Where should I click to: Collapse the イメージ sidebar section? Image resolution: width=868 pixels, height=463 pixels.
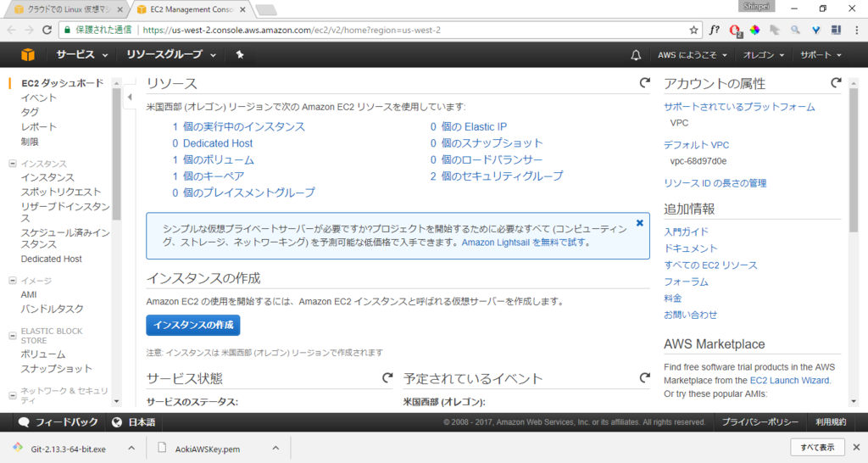pyautogui.click(x=12, y=280)
